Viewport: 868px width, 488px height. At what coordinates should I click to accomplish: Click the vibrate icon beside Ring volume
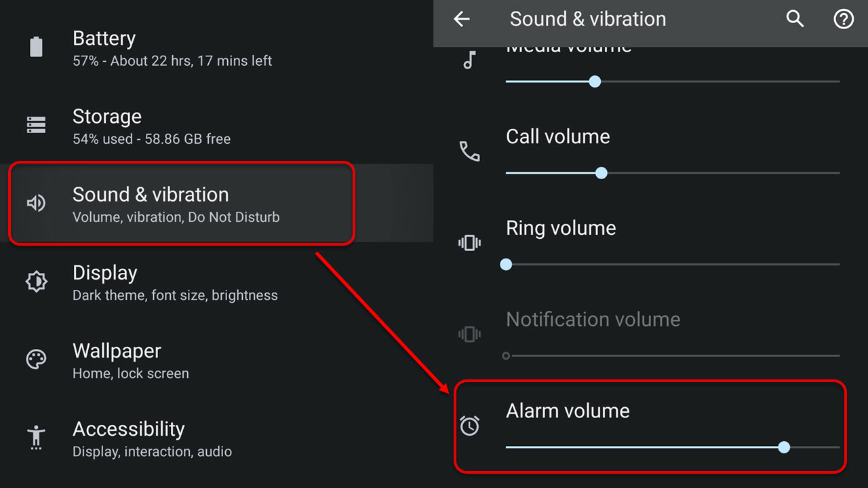pyautogui.click(x=470, y=242)
